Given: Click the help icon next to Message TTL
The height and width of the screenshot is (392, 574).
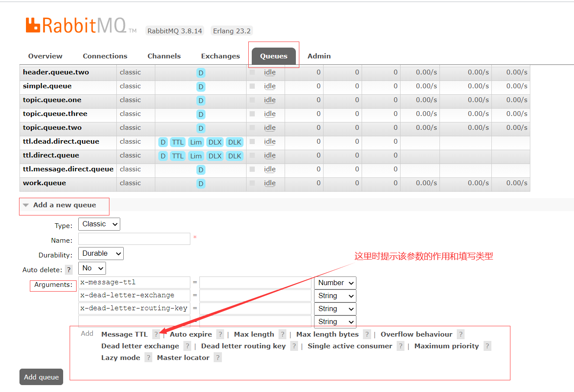Looking at the screenshot, I should [156, 334].
